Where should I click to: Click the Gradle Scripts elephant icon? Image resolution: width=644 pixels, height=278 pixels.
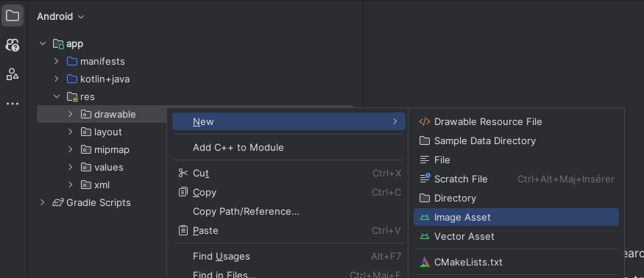(58, 202)
